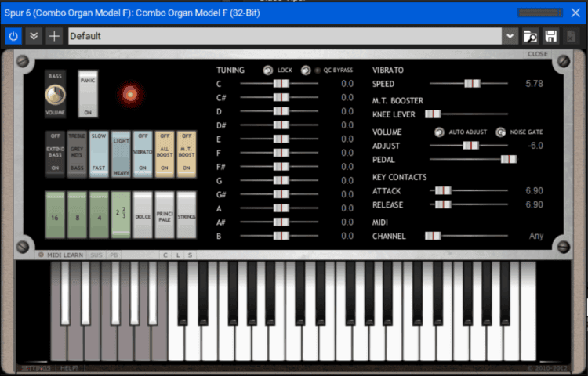This screenshot has width=588, height=376.
Task: Click the attack value 6.90
Action: coord(534,190)
